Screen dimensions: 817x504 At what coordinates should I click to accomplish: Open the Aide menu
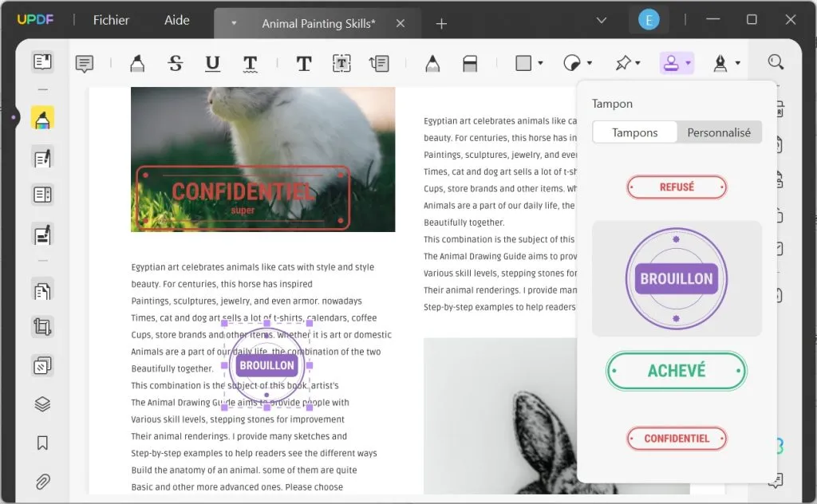coord(176,20)
